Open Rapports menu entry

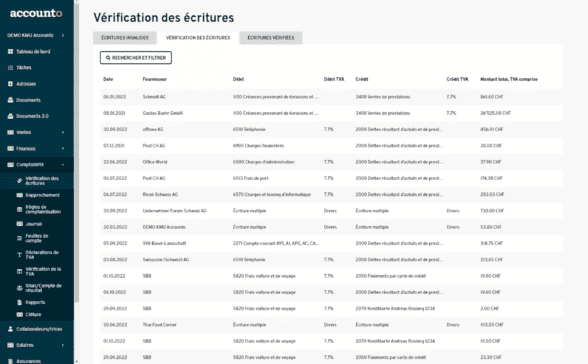(x=35, y=302)
